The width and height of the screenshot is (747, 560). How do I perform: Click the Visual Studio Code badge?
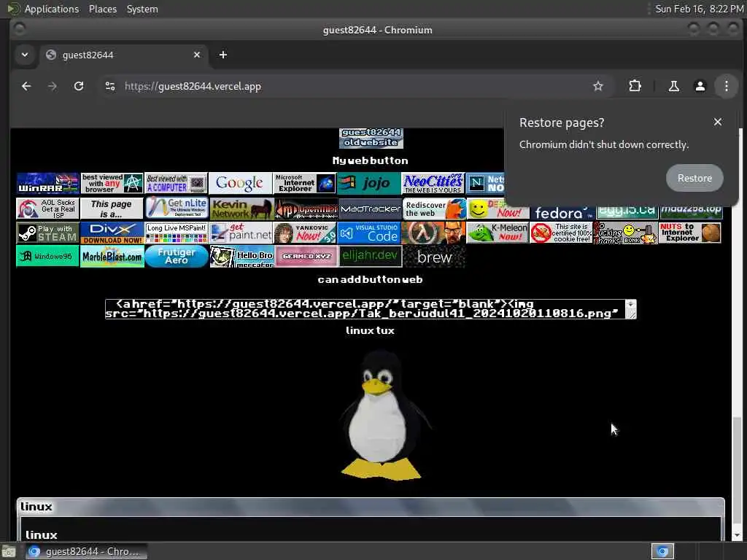[368, 233]
